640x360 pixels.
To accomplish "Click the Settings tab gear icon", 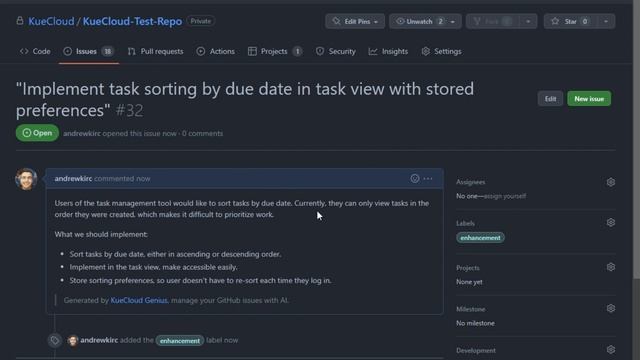I will click(426, 51).
